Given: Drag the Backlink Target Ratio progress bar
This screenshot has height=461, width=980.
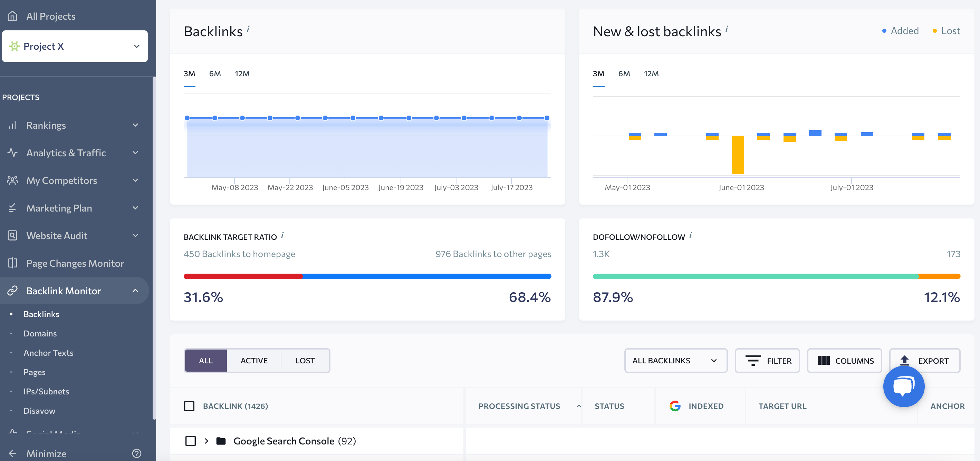Looking at the screenshot, I should (367, 275).
